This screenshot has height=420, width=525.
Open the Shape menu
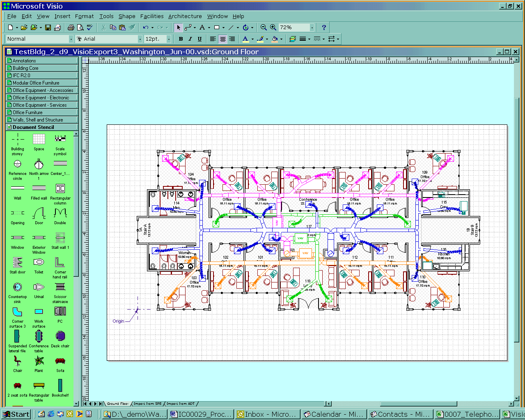pyautogui.click(x=127, y=16)
